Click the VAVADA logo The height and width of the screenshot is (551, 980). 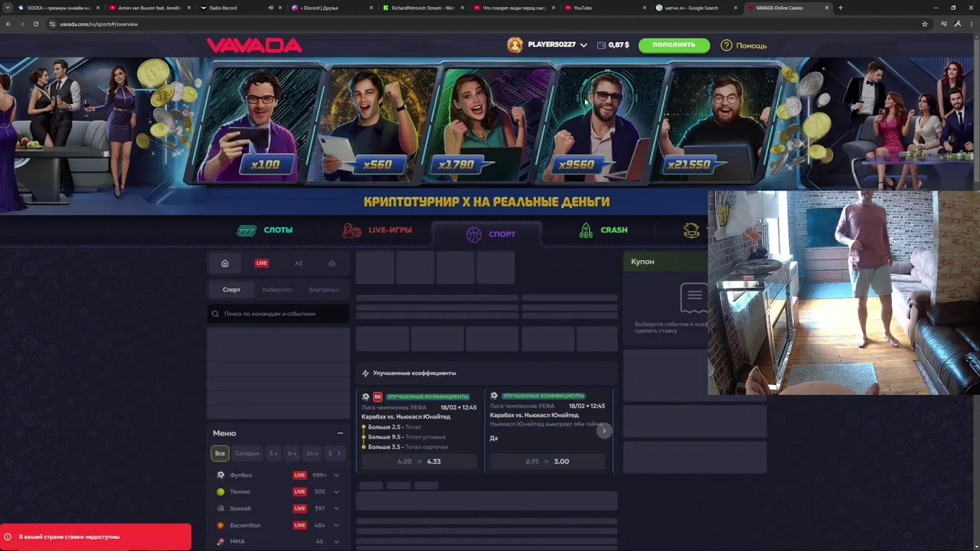pos(254,45)
